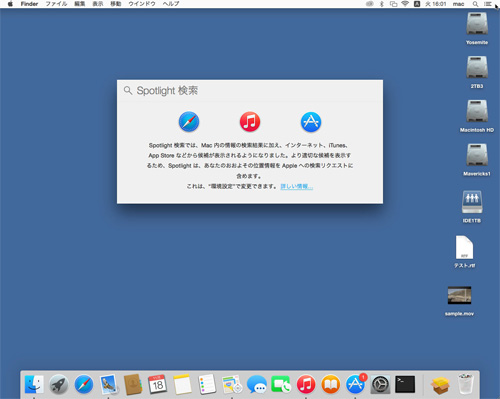Open the mac user menu
The width and height of the screenshot is (500, 399).
[x=458, y=4]
